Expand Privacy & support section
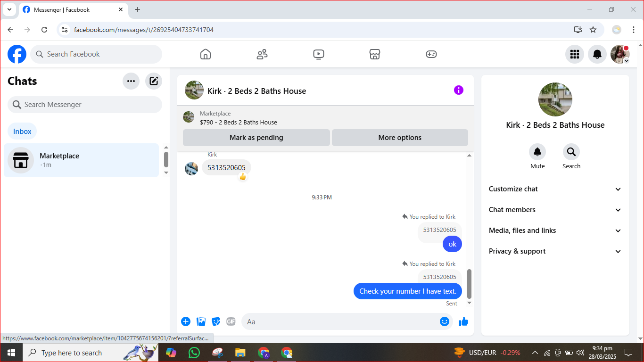Screen dimensions: 644x362 click(x=555, y=251)
